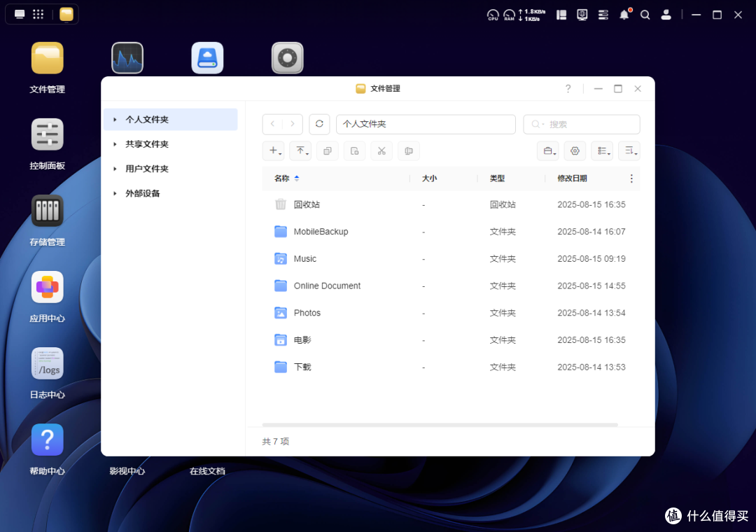
Task: Open the panel layout icon in top bar
Action: pyautogui.click(x=561, y=15)
